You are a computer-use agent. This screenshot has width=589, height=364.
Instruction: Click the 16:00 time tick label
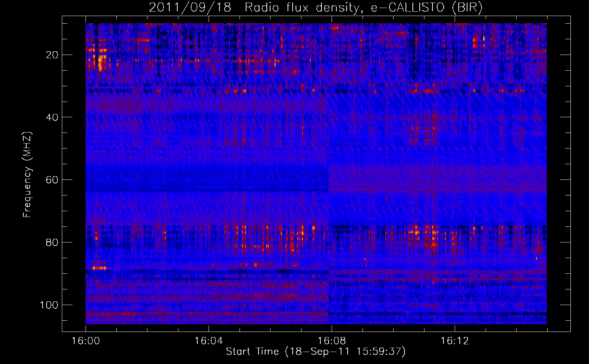coord(86,341)
